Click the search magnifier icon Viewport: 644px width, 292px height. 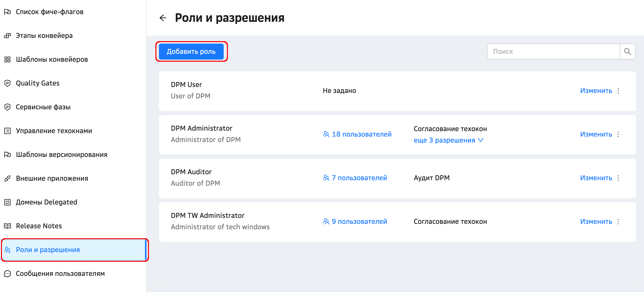[x=627, y=51]
